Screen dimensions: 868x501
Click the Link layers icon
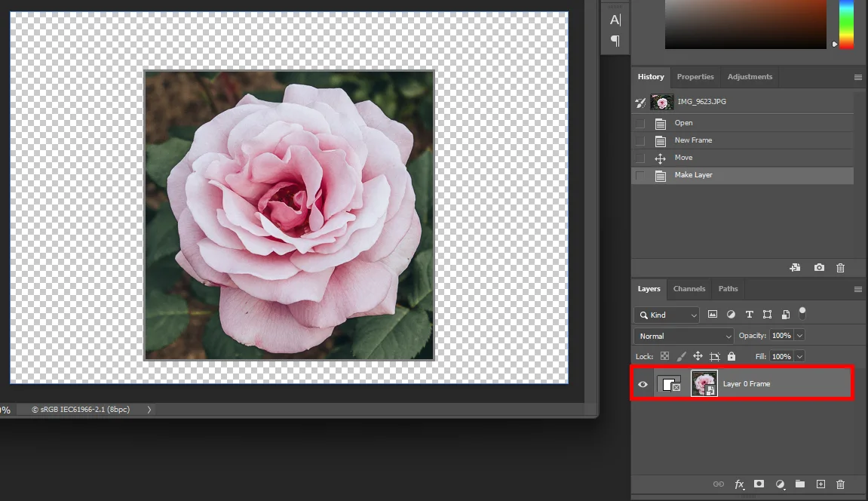tap(719, 484)
